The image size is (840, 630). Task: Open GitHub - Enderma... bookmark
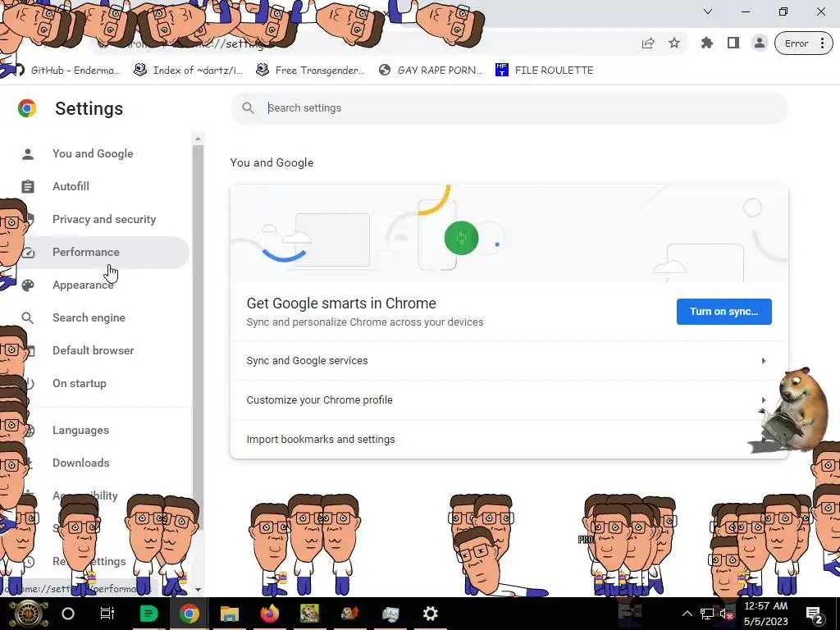67,71
